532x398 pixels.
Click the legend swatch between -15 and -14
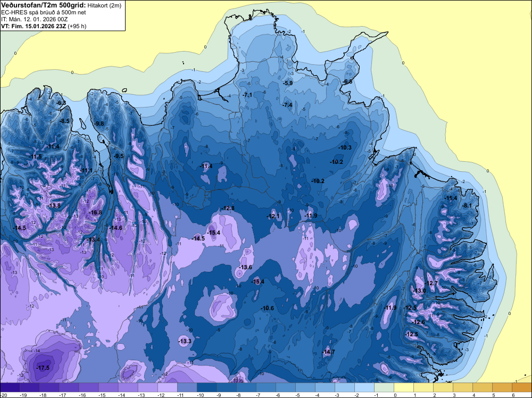click(x=108, y=387)
